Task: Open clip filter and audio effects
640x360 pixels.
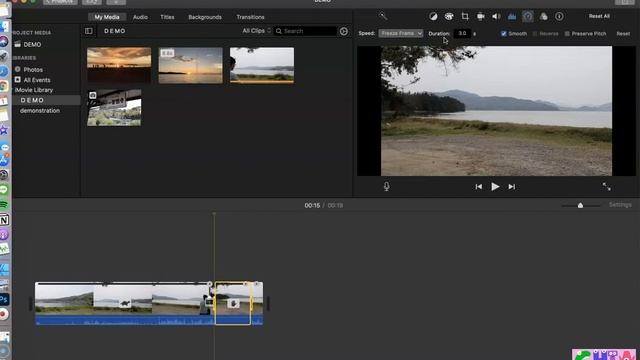Action: click(x=544, y=16)
